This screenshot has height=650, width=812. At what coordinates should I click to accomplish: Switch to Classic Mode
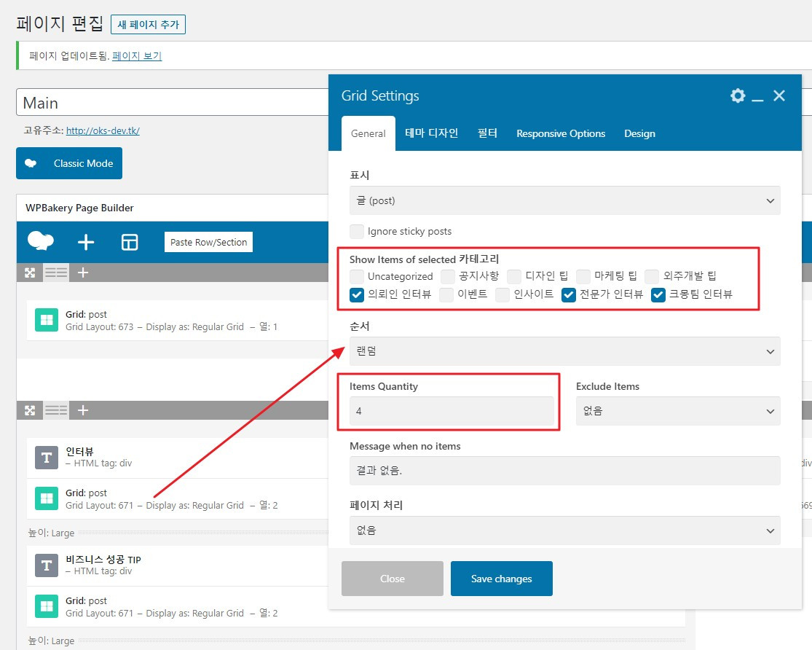(x=69, y=163)
